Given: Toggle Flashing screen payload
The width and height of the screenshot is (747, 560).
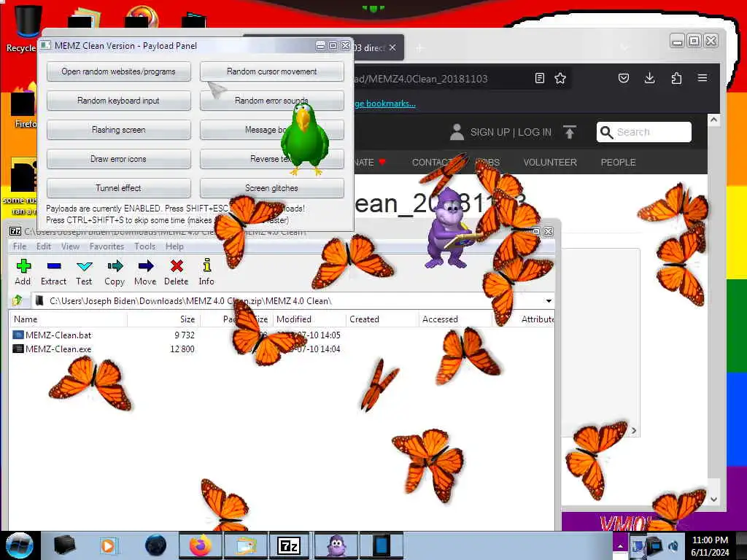Looking at the screenshot, I should (119, 130).
